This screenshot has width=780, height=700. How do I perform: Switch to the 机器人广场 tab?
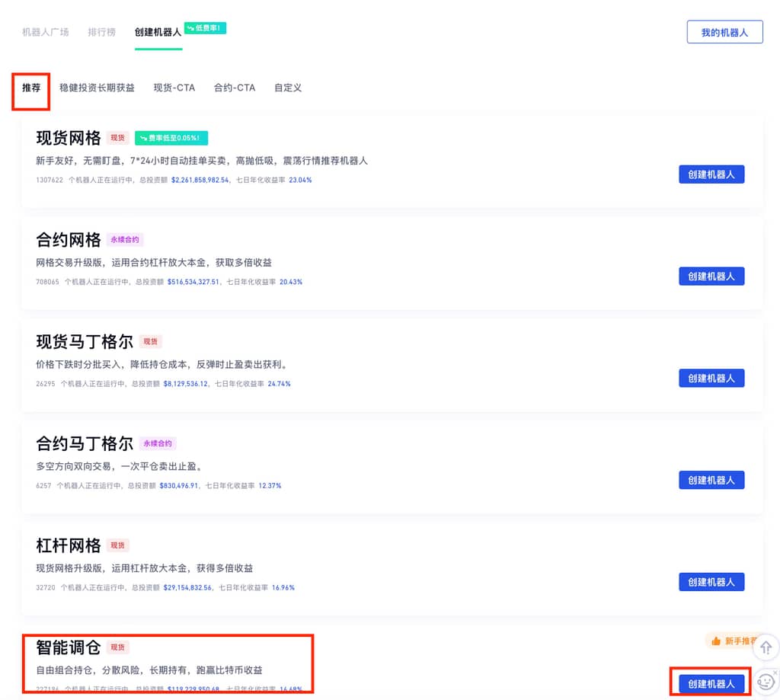(x=45, y=32)
